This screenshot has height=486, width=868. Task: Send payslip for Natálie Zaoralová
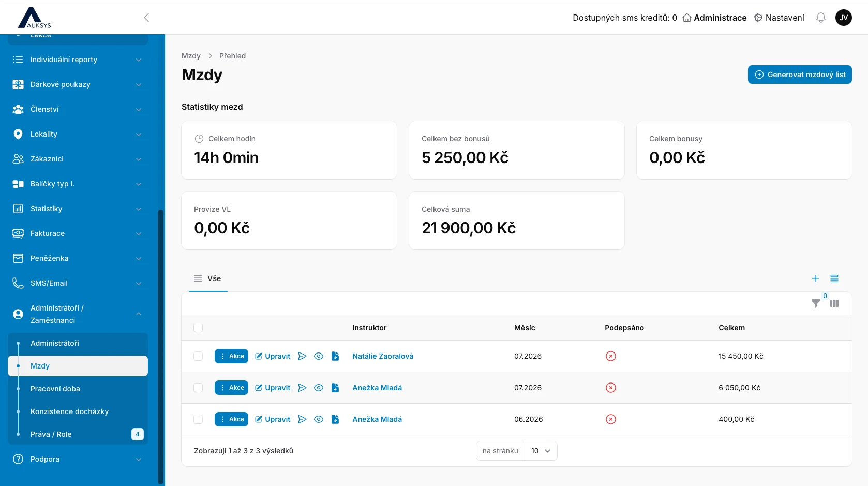pyautogui.click(x=302, y=356)
